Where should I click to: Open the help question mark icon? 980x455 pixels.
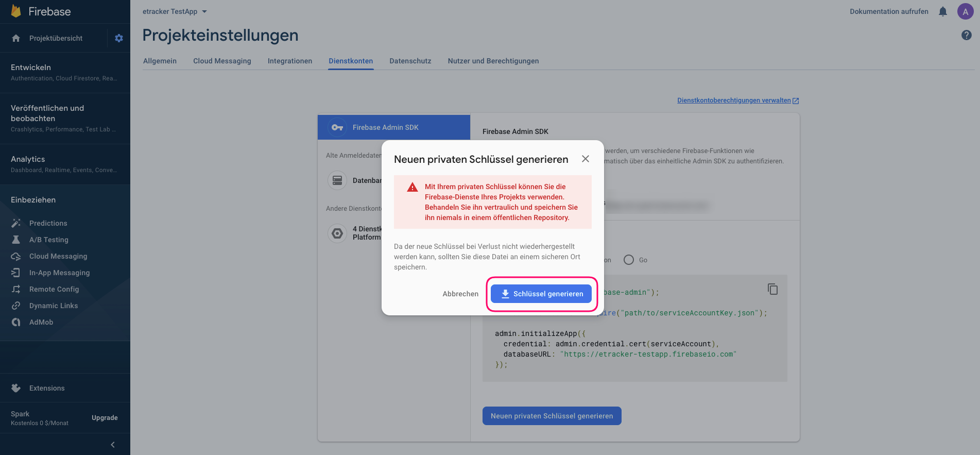coord(967,35)
